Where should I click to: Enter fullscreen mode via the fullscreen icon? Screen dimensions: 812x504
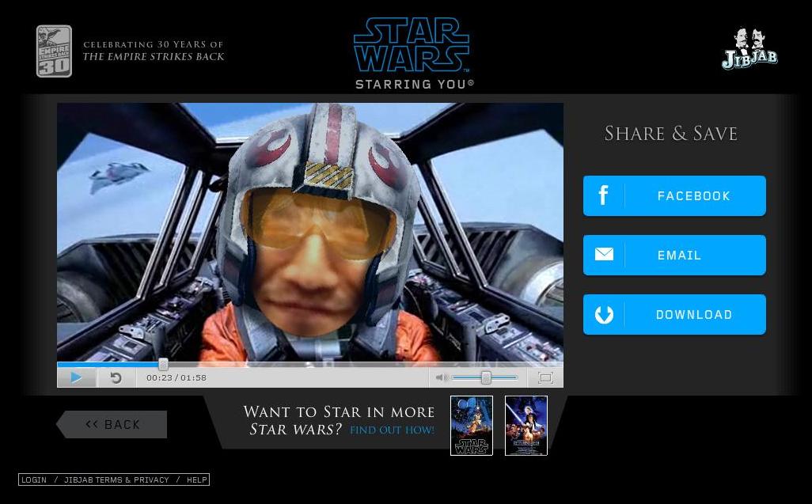[x=545, y=377]
